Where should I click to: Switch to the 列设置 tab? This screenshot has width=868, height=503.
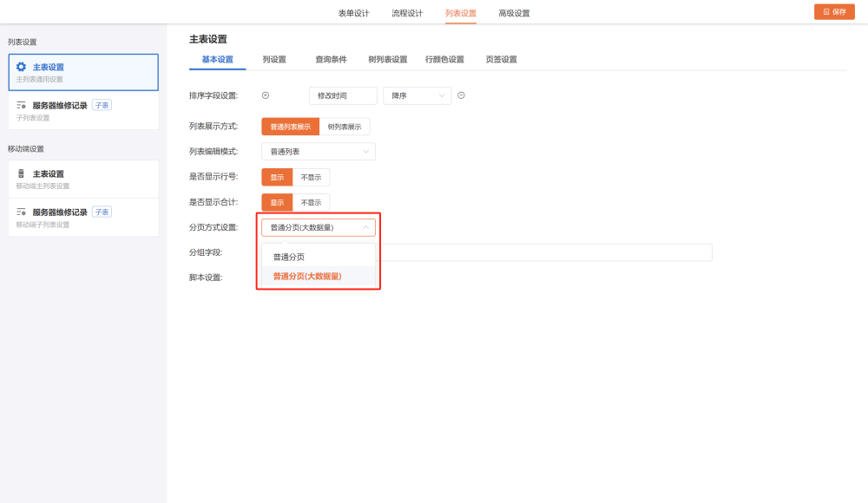tap(274, 60)
